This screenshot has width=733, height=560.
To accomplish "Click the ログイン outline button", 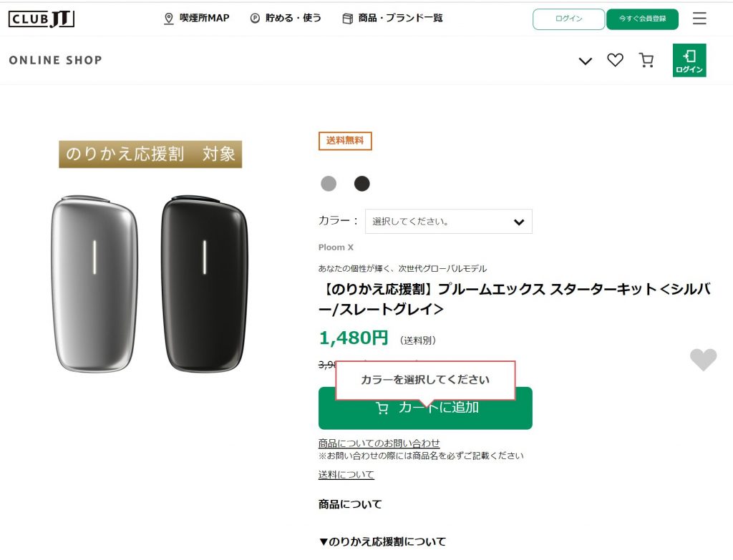I will 568,19.
